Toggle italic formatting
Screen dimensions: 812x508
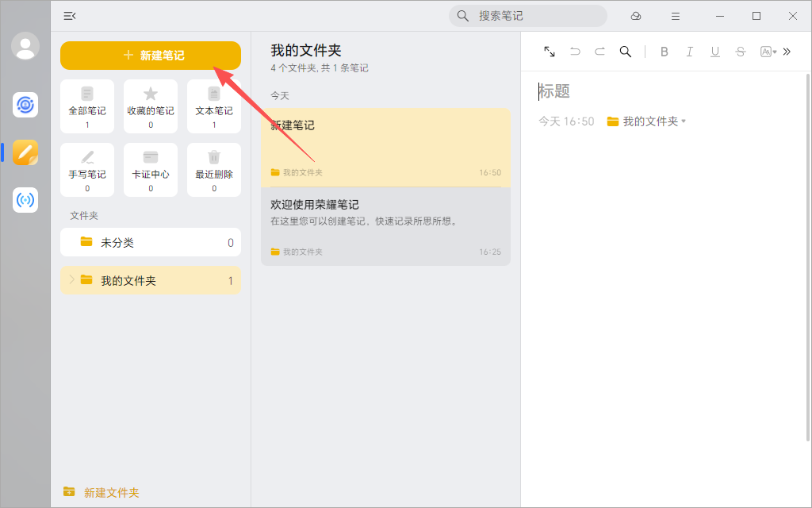coord(690,52)
